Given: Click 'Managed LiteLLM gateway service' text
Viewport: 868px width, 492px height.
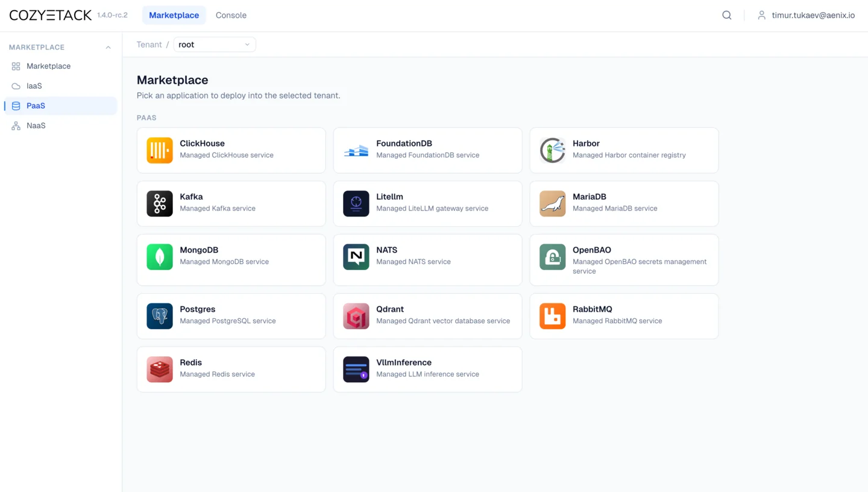Looking at the screenshot, I should 432,209.
